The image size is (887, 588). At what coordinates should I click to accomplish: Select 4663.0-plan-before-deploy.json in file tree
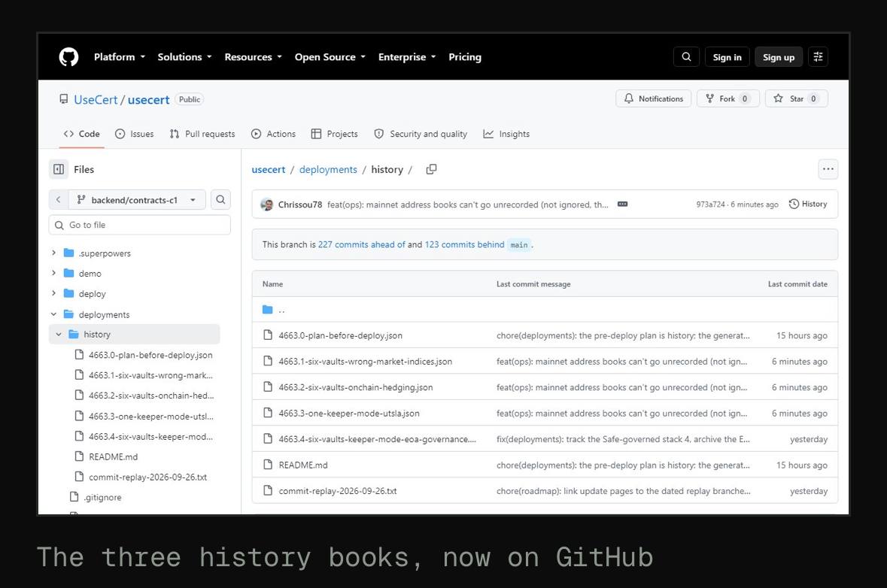pos(150,355)
